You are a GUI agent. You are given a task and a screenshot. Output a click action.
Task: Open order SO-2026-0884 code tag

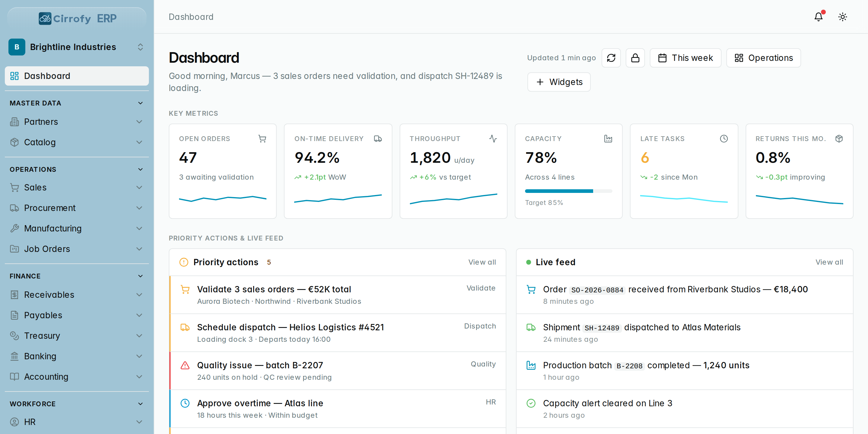pos(597,290)
